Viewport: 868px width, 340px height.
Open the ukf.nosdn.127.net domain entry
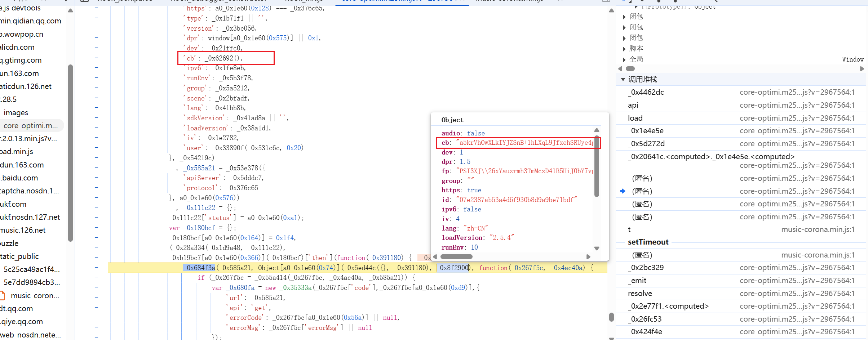[30, 217]
